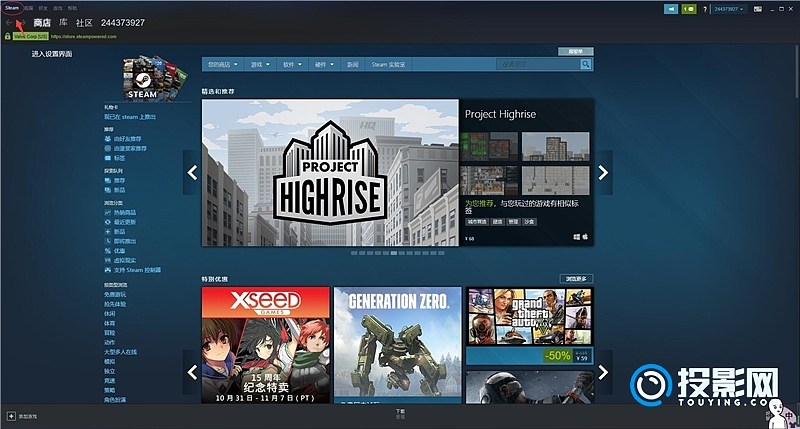Switch to the 社区 (Community) tab
The height and width of the screenshot is (429, 800).
[x=84, y=22]
